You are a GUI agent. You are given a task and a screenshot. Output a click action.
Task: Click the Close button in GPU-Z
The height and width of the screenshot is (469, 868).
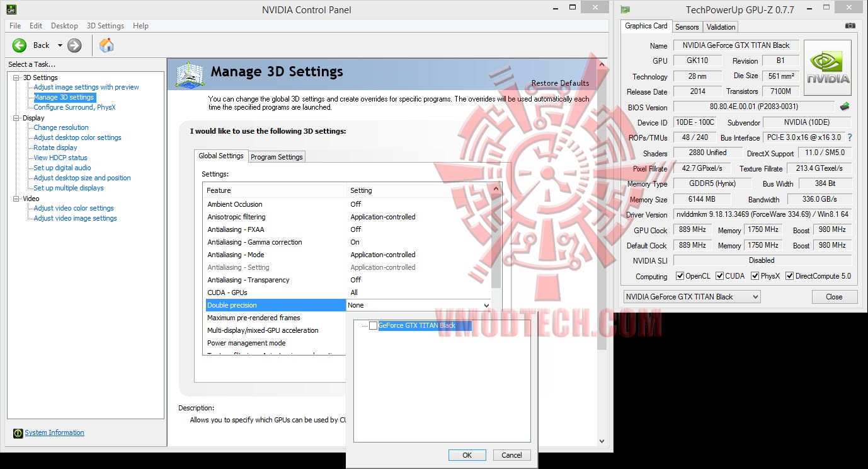(834, 297)
